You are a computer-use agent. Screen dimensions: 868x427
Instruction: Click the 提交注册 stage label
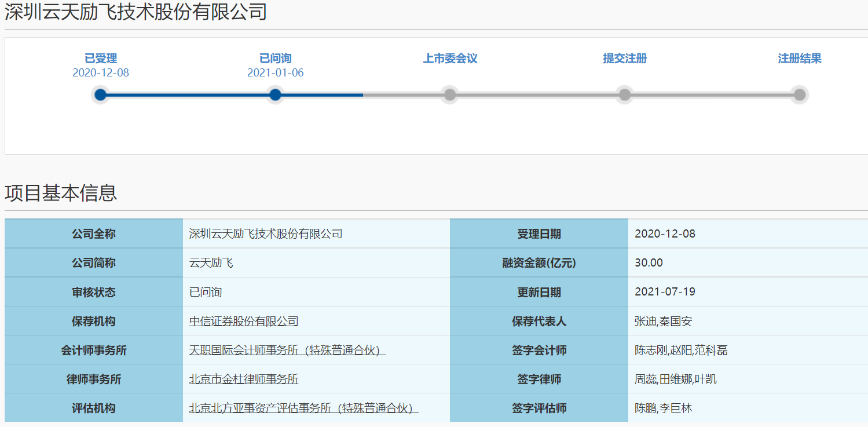(625, 59)
